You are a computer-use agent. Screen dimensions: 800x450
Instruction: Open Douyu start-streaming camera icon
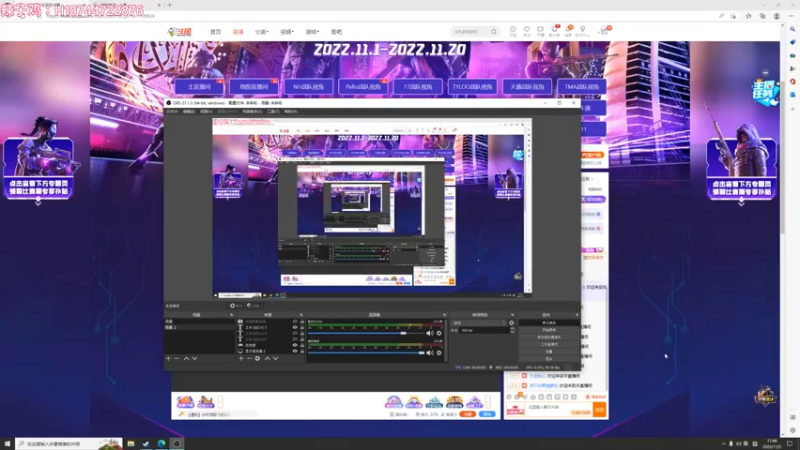point(540,31)
